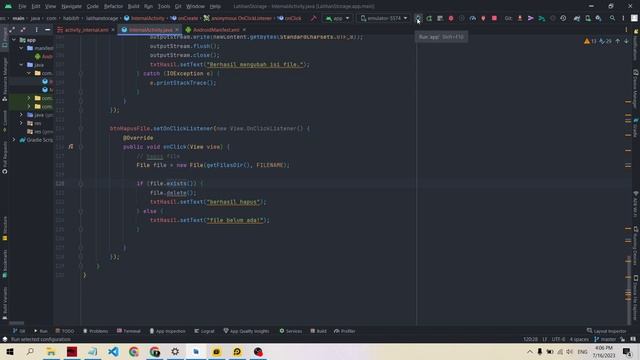Click the UTF-8 encoding status entry
Viewport: 640px width, 360px height.
click(x=558, y=339)
